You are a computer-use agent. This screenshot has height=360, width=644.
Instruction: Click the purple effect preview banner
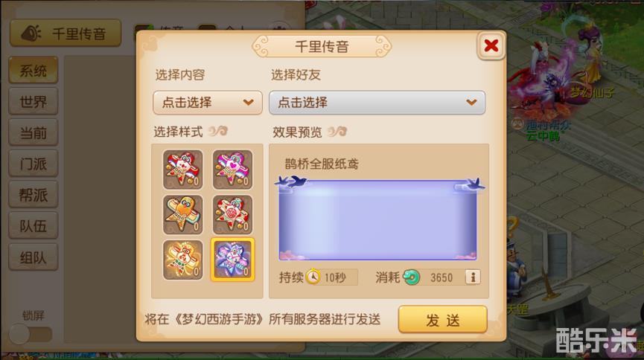(378, 219)
